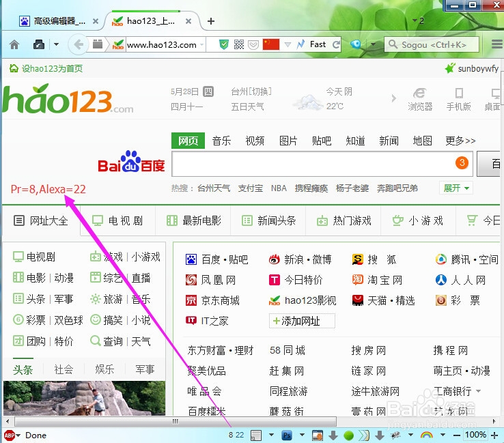Click the fly bug status bar icon
Screen dimensions: 504x443
395,435
